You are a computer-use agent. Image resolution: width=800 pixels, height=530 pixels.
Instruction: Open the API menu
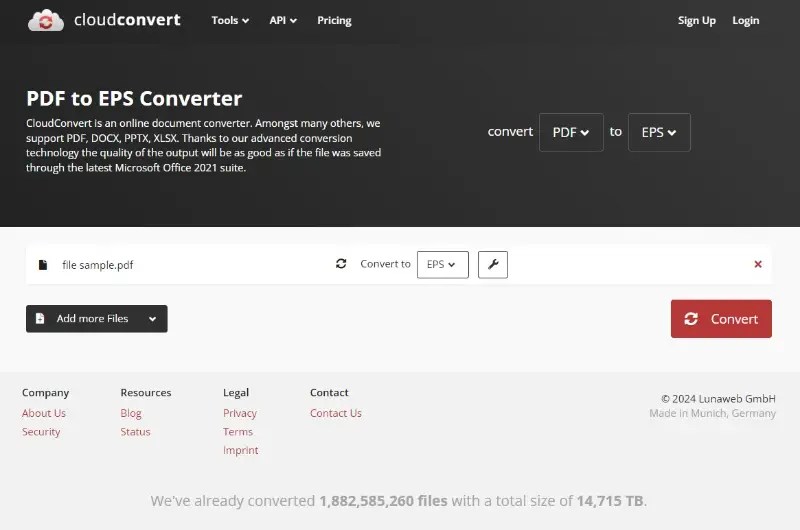283,20
